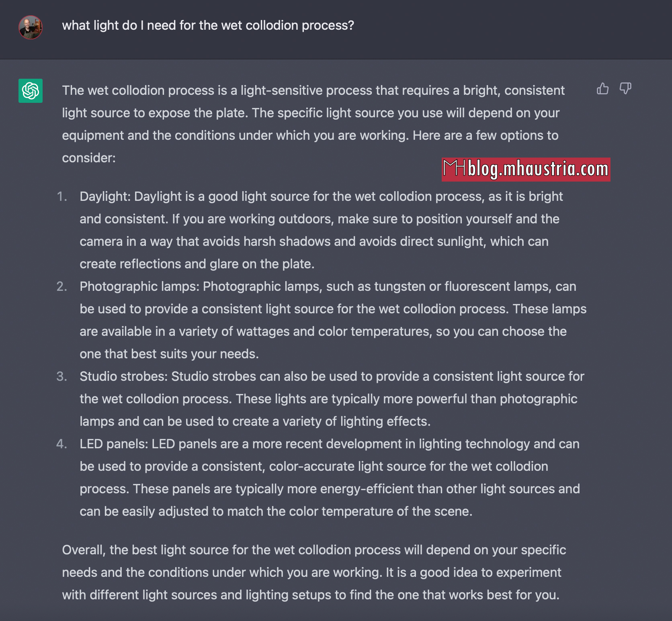Click the closing paragraph starting with "Overall"
This screenshot has width=672, height=621.
coord(314,572)
